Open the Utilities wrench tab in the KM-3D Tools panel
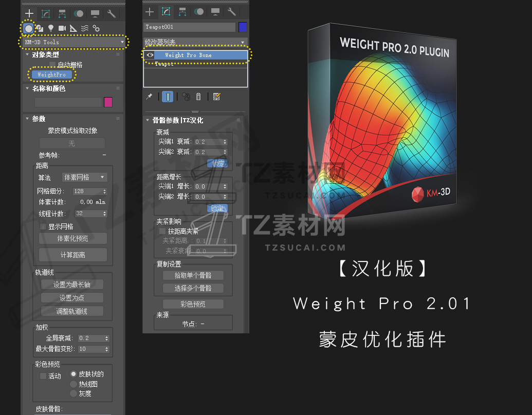 click(x=112, y=13)
